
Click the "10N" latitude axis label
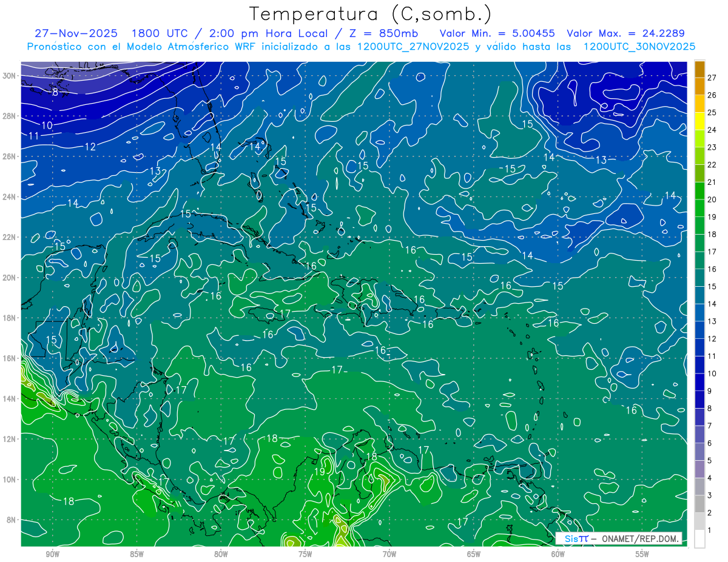click(x=9, y=479)
